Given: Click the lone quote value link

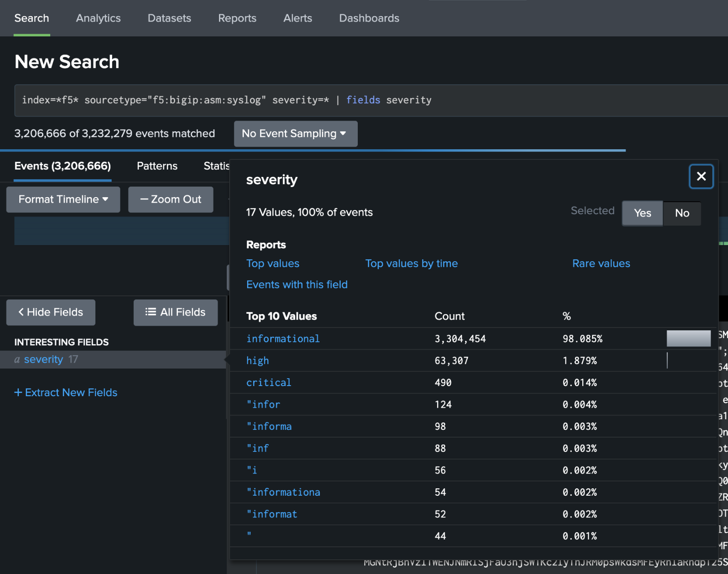Looking at the screenshot, I should 249,535.
